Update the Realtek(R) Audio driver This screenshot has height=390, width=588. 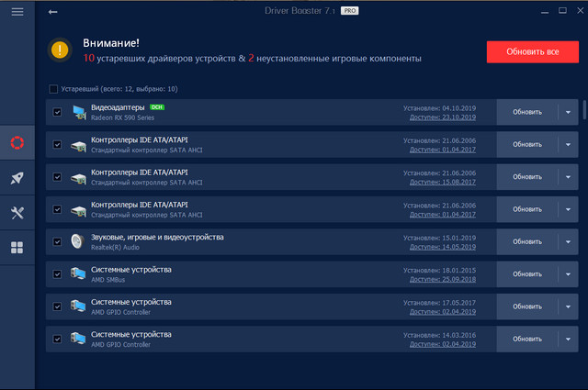point(527,241)
